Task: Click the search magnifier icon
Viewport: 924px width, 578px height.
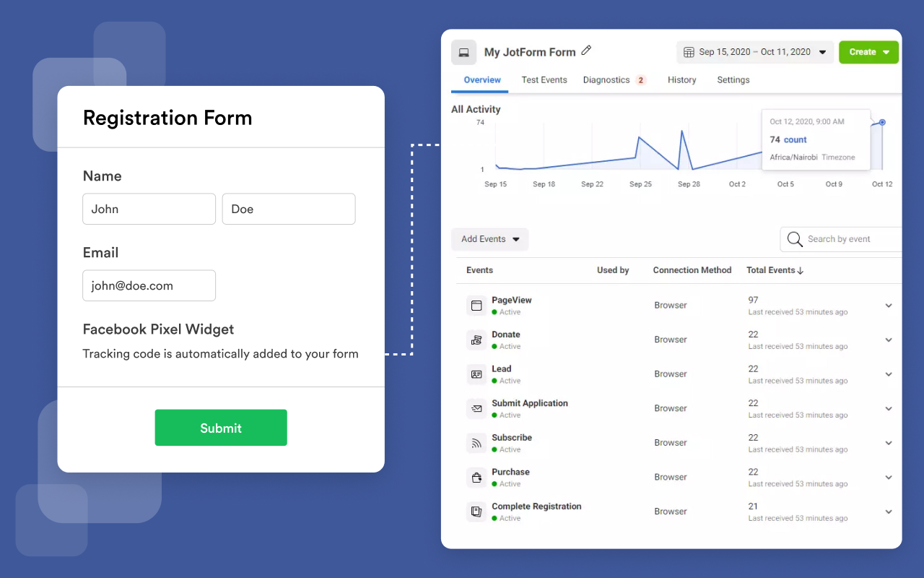Action: point(795,239)
